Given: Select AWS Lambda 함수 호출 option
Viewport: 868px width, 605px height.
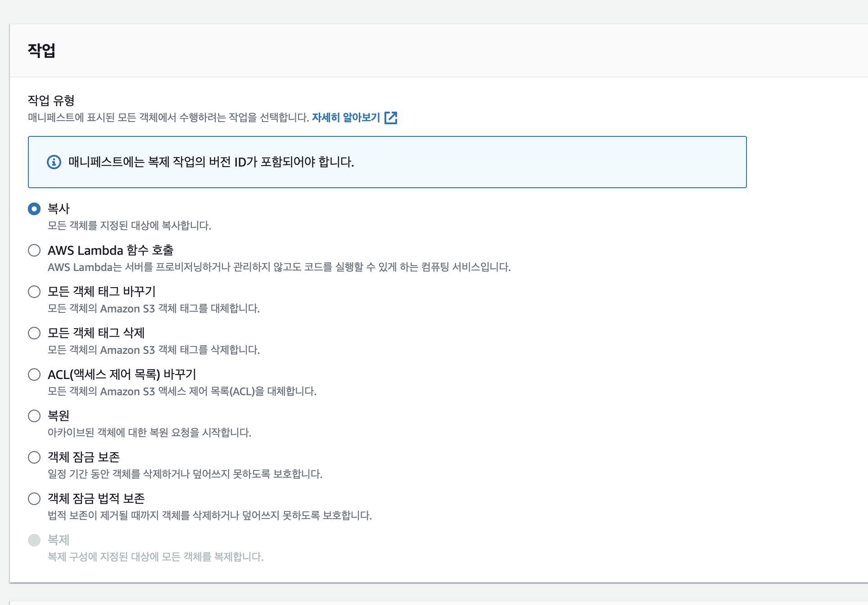Looking at the screenshot, I should pos(34,250).
